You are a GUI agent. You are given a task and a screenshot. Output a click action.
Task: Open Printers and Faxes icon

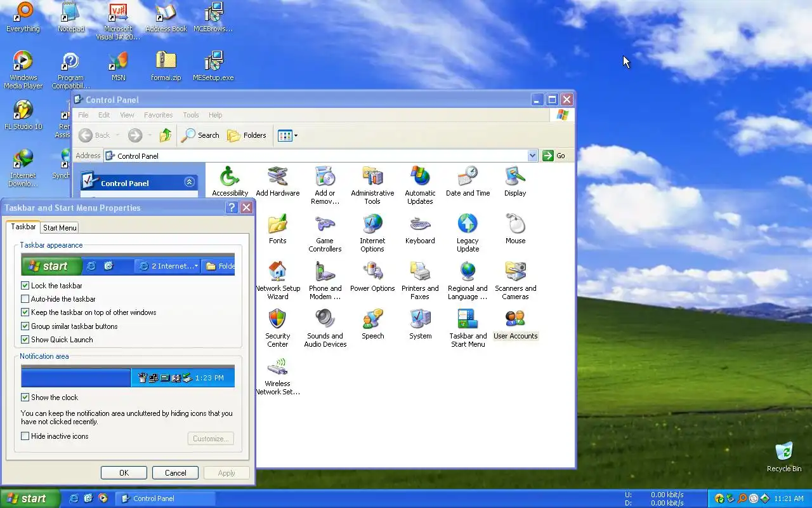(x=420, y=280)
